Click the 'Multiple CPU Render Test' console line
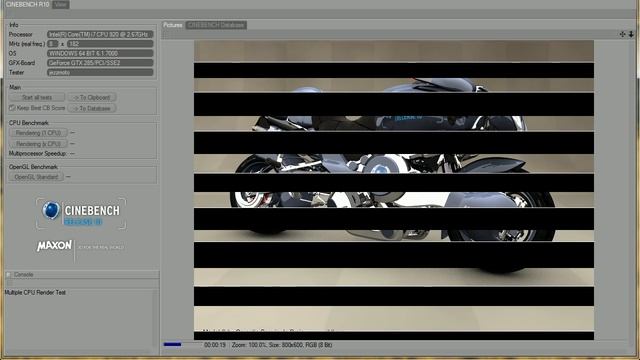 (x=35, y=293)
